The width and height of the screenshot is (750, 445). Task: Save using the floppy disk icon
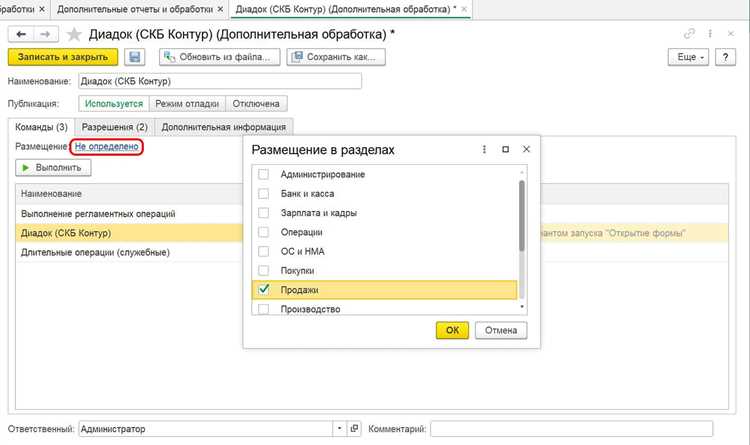[x=135, y=57]
